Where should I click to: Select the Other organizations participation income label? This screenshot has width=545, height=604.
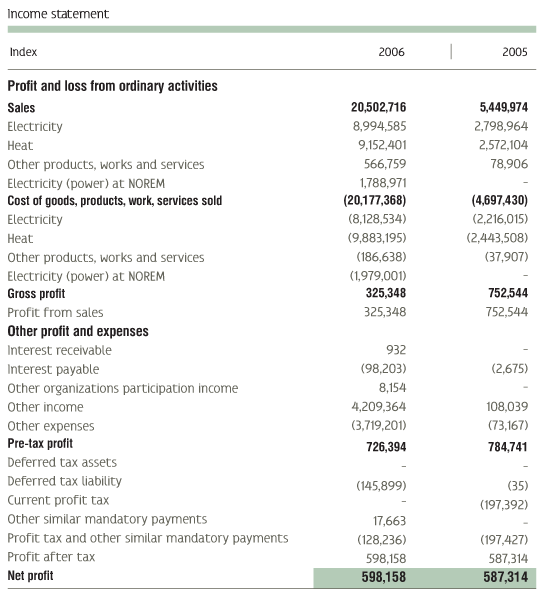(x=122, y=388)
